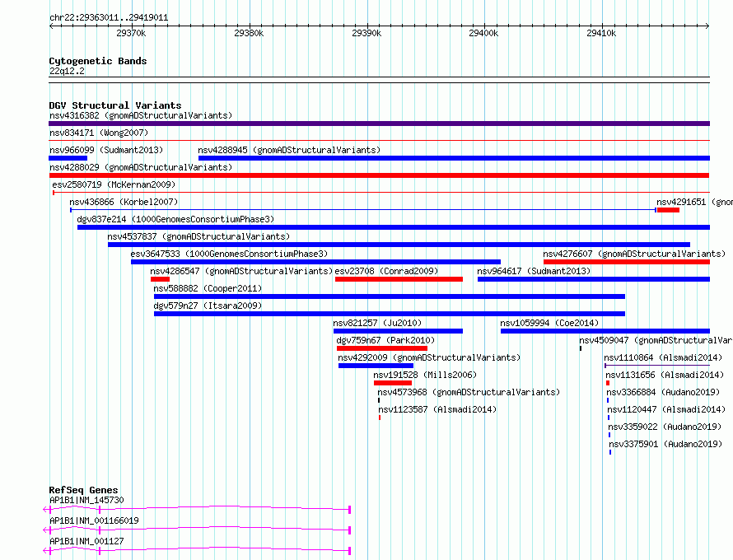Viewport: 733px width, 560px height.
Task: Click the 22q12.2 cytogenetic band label
Action: click(67, 71)
